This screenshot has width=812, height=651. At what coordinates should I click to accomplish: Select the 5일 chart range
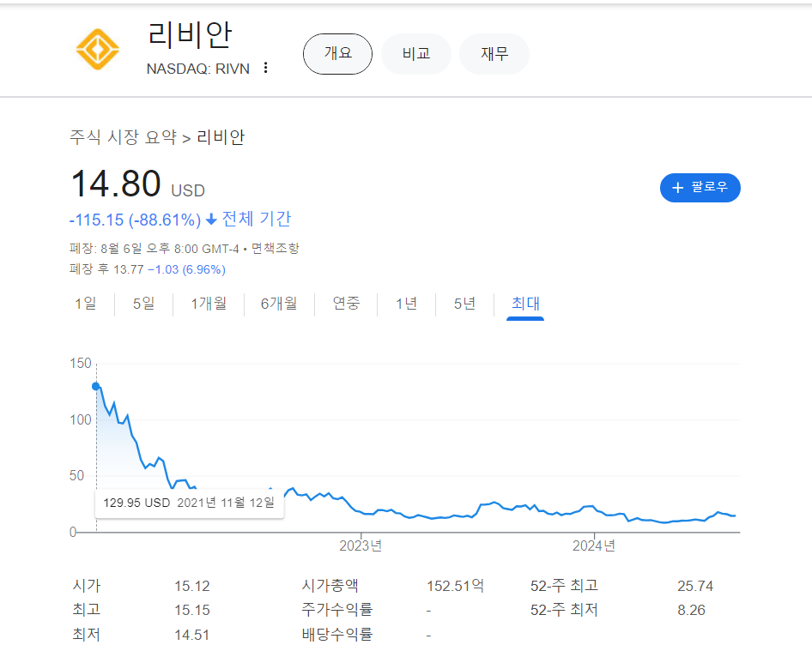[x=144, y=304]
